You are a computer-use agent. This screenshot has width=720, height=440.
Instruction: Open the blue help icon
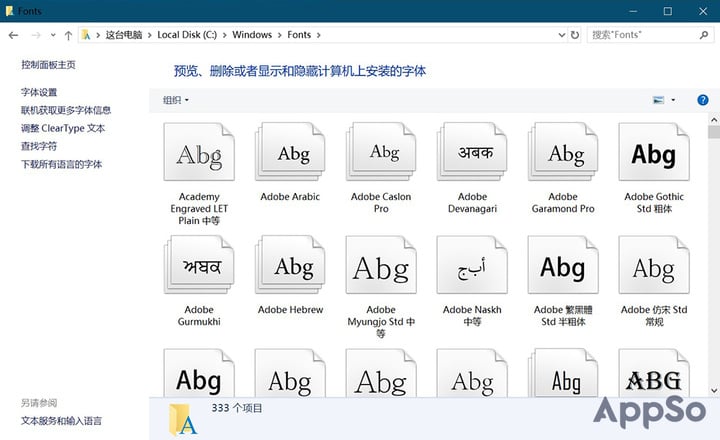[x=703, y=100]
